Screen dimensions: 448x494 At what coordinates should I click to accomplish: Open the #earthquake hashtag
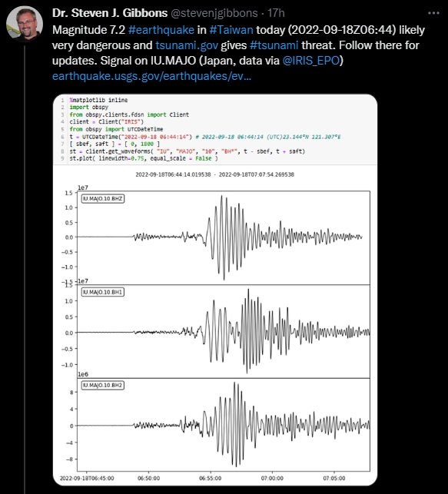161,30
